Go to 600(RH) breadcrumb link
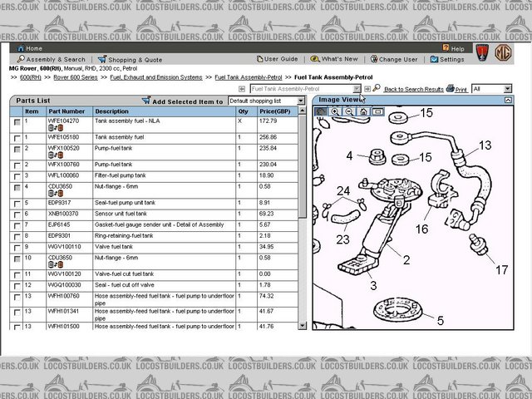 [x=31, y=77]
